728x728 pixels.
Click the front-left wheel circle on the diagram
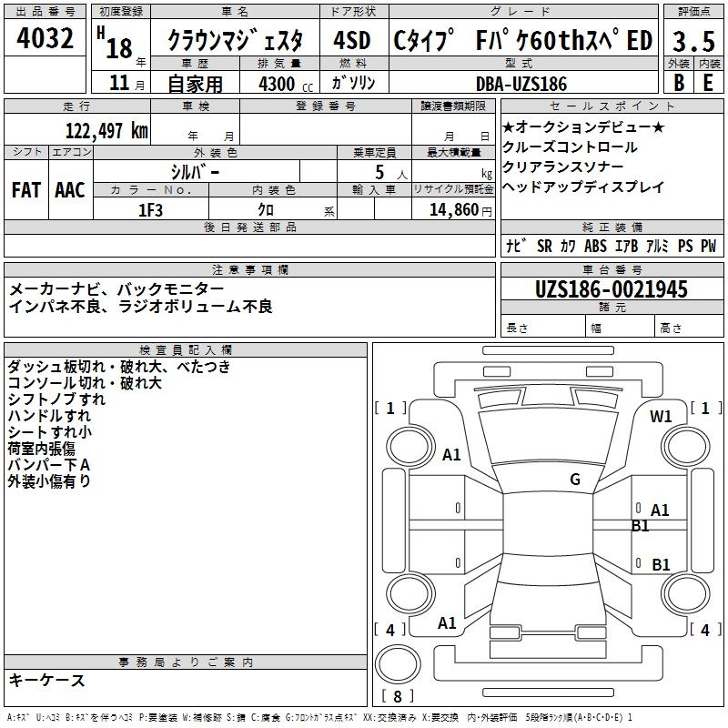tap(408, 445)
